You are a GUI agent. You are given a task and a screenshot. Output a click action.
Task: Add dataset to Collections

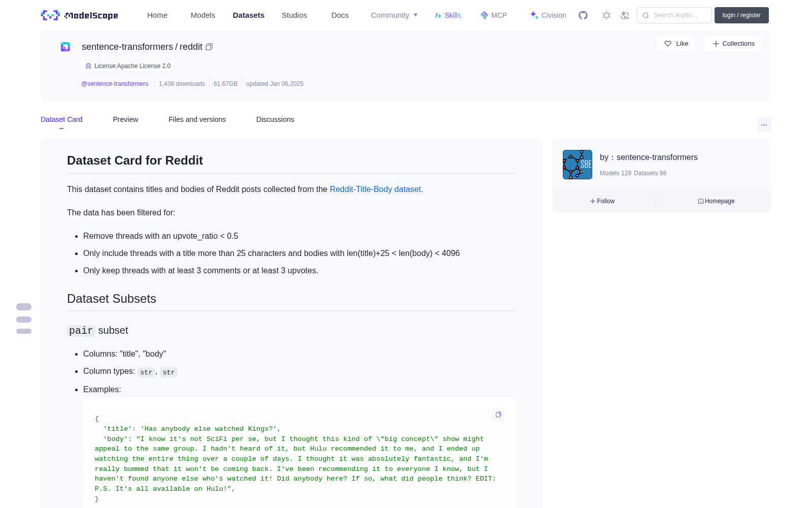tap(733, 44)
